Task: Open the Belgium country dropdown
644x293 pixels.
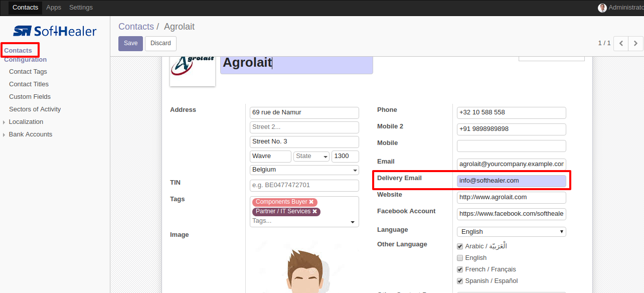Action: tap(304, 170)
